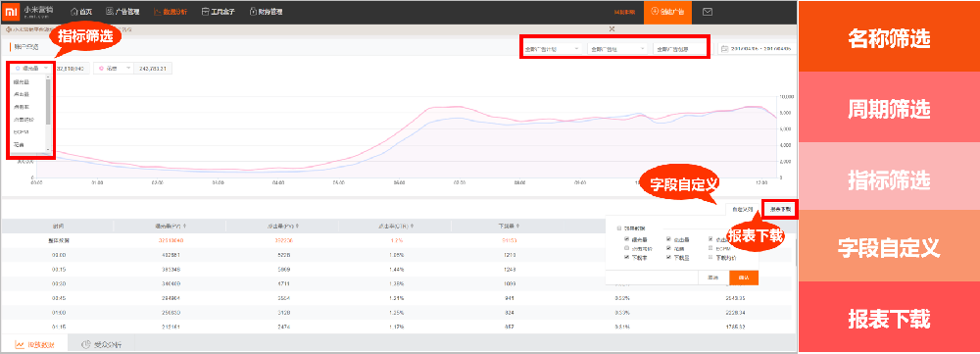Enable the 下载均价 column checkbox
This screenshot has height=354, width=980.
(x=711, y=257)
